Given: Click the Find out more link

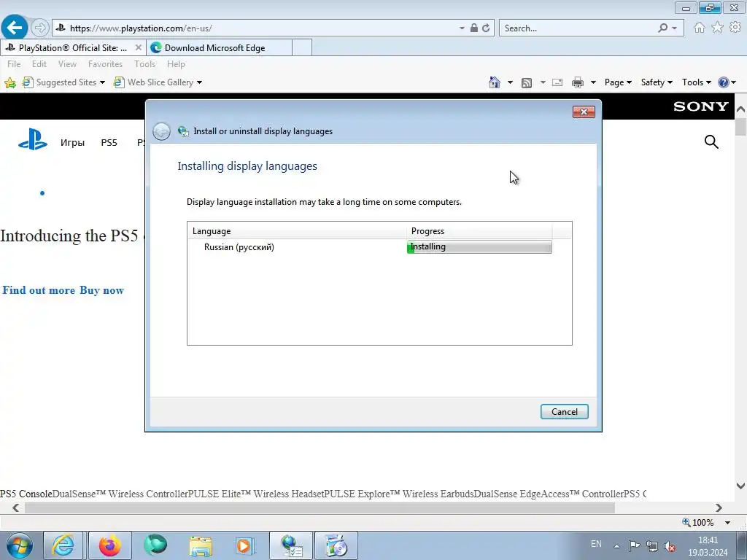Looking at the screenshot, I should [x=39, y=290].
